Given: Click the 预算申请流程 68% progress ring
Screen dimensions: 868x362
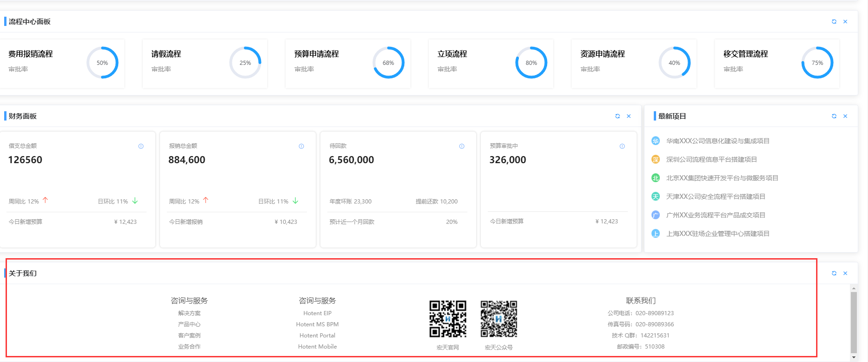Looking at the screenshot, I should tap(389, 63).
